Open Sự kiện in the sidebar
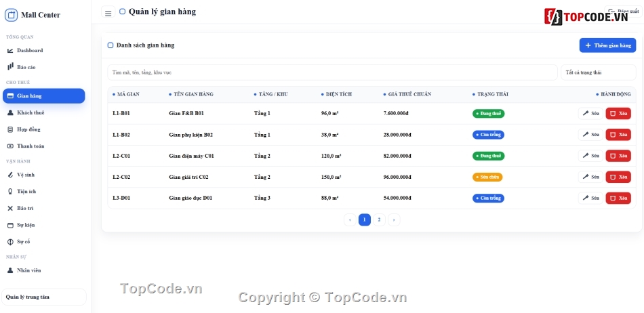The width and height of the screenshot is (644, 313). pyautogui.click(x=43, y=225)
